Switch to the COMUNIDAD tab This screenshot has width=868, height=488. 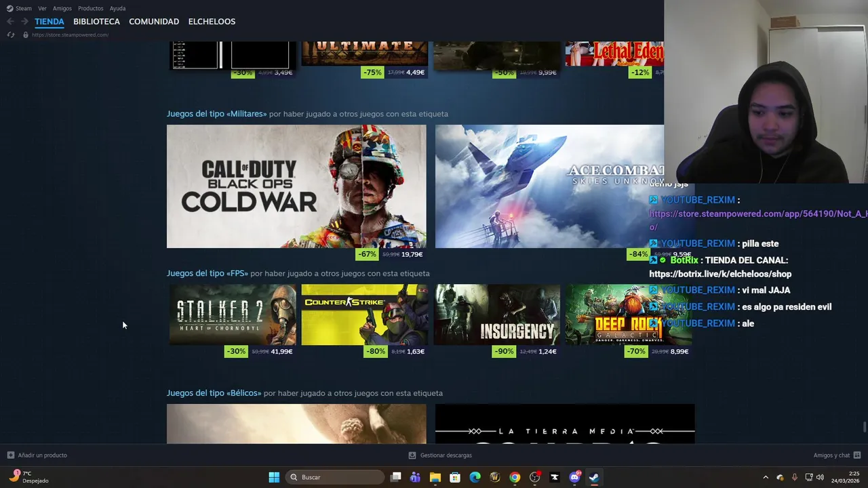click(x=154, y=22)
